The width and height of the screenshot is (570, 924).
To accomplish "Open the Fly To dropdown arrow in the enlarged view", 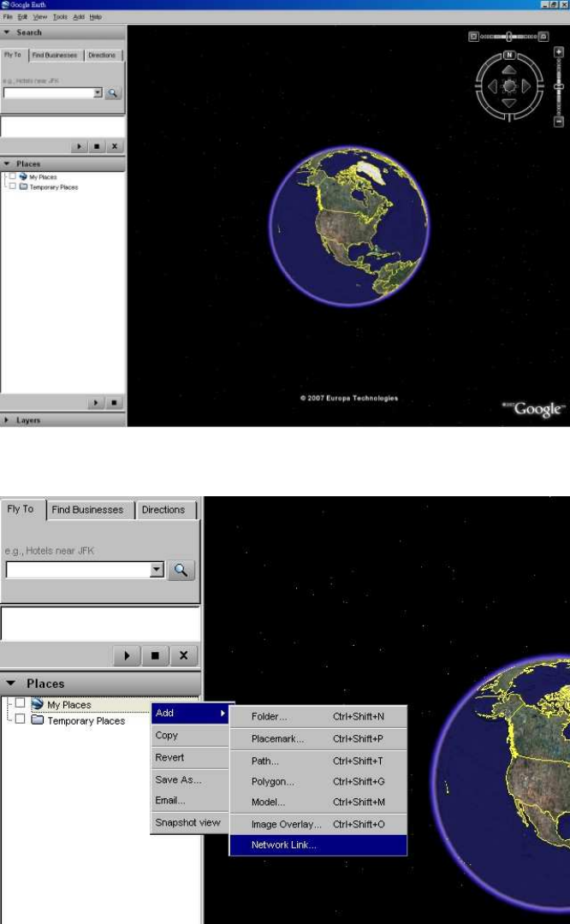I will [157, 570].
